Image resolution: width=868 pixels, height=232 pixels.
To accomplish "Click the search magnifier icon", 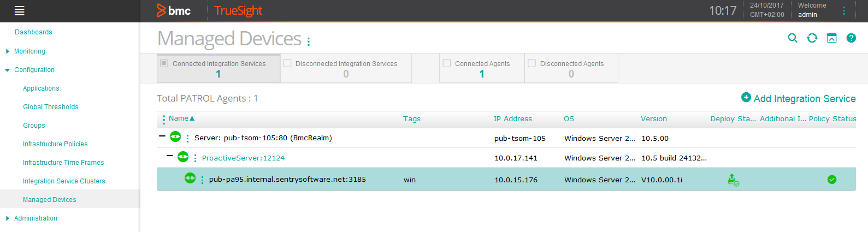I will pyautogui.click(x=793, y=38).
